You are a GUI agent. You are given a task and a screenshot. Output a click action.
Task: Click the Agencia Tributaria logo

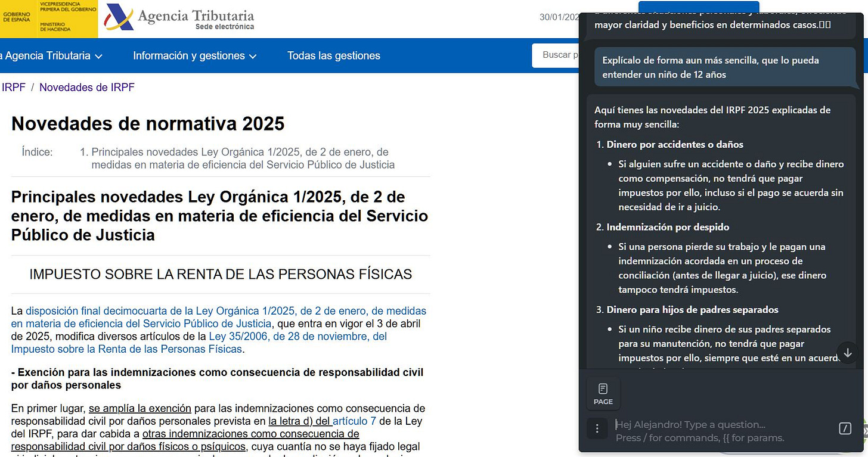point(179,18)
